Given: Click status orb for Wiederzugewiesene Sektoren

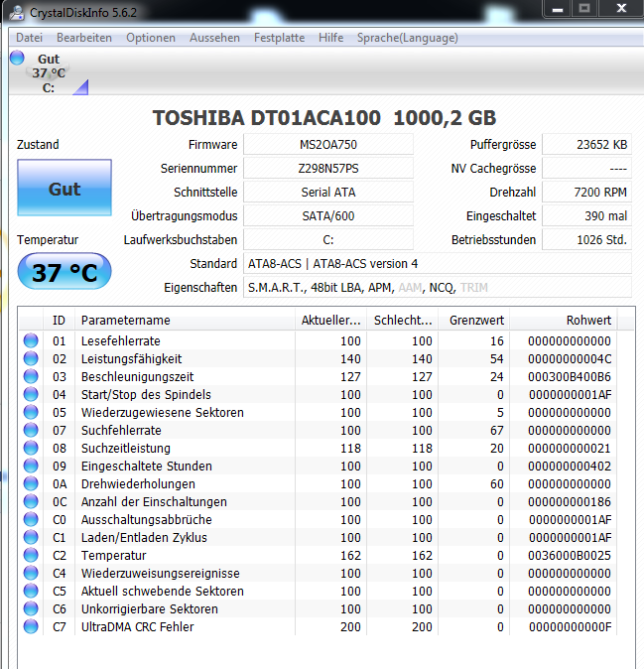Looking at the screenshot, I should tap(31, 412).
